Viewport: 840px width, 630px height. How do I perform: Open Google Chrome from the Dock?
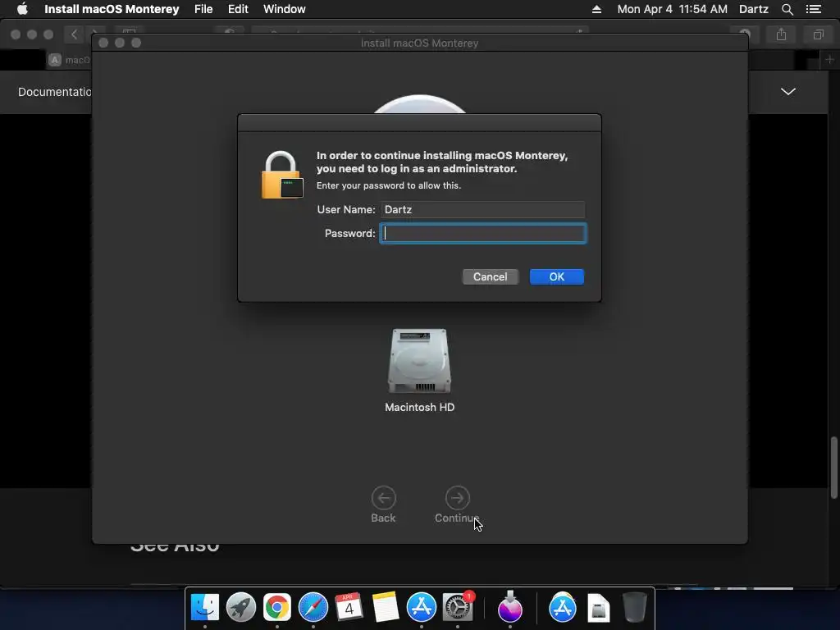[x=277, y=608]
